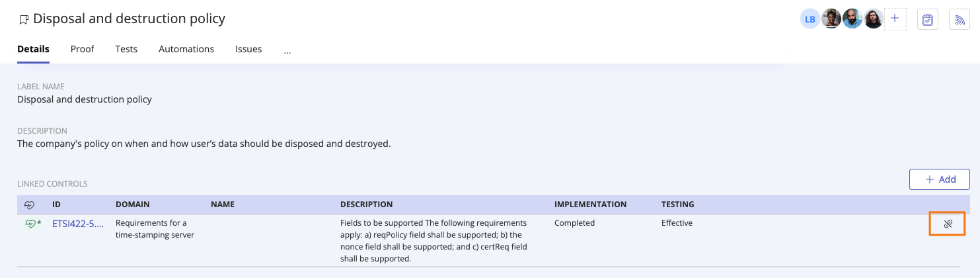Go to the Issues tab

248,49
